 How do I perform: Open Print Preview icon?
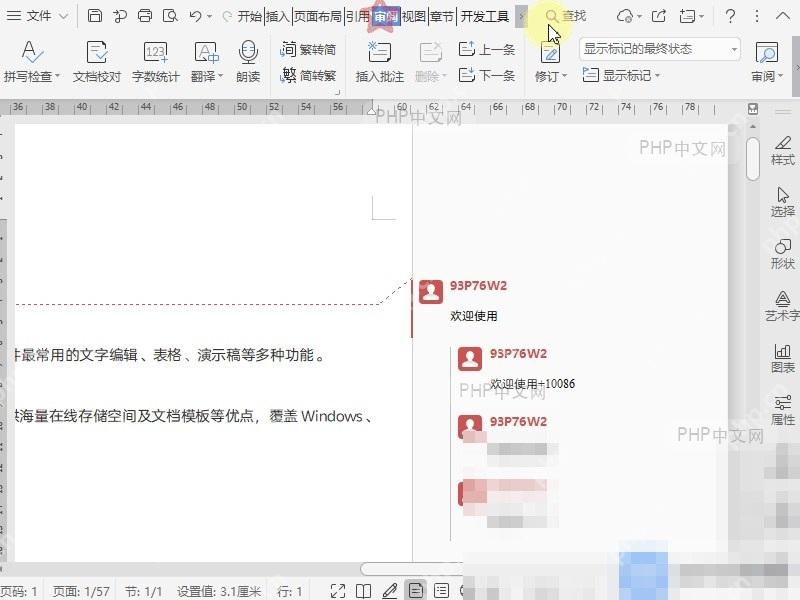(170, 16)
